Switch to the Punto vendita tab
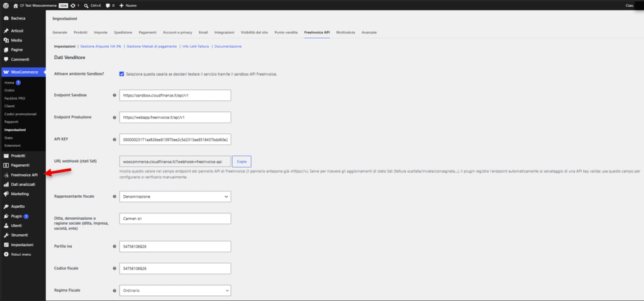Viewport: 644px width, 301px height. (x=286, y=32)
